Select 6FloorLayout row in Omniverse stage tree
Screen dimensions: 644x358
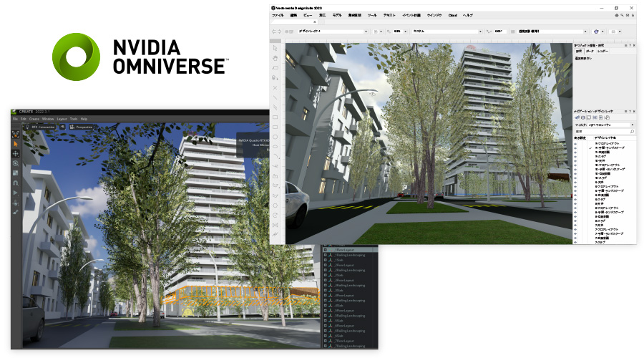point(351,326)
